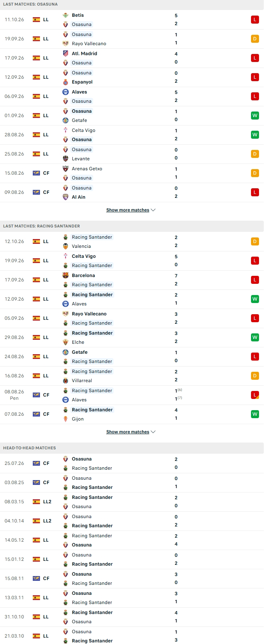
Task: Open the Racing Santander vs Gijon match row
Action: coord(132,414)
